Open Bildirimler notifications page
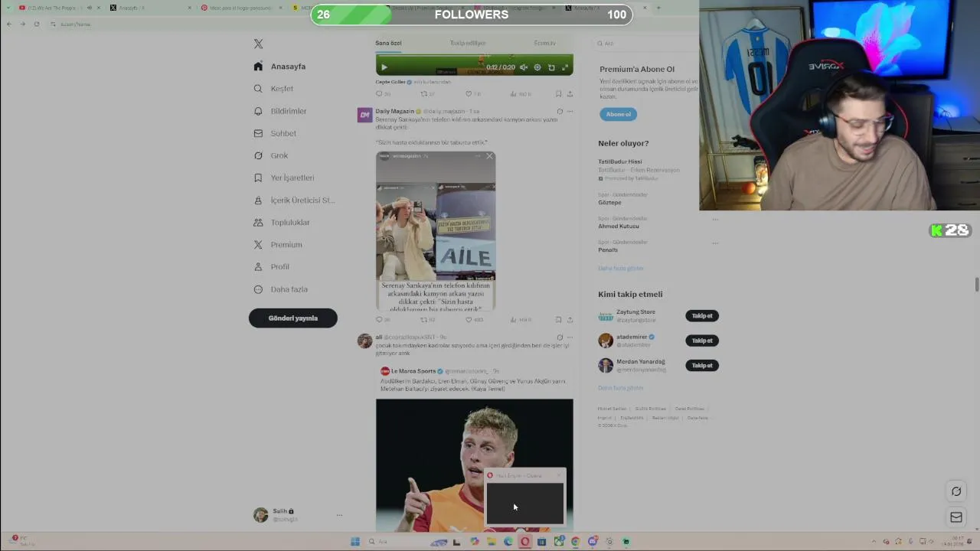This screenshot has height=551, width=980. tap(280, 111)
